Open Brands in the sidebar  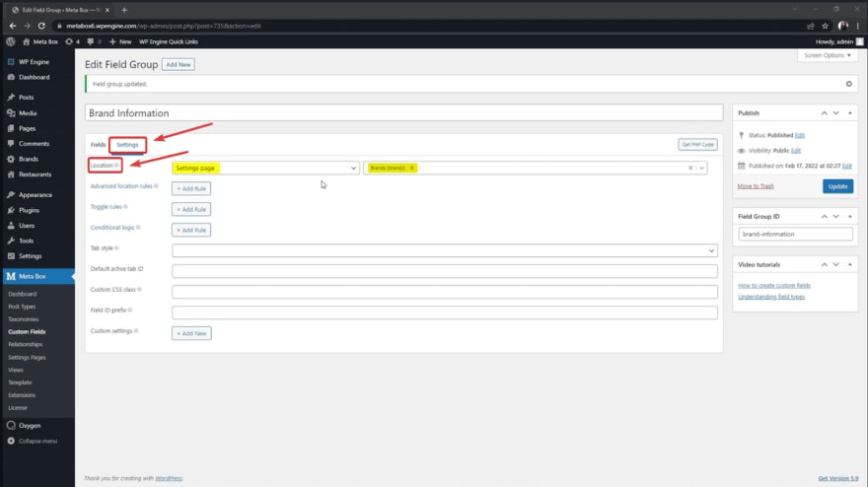29,159
